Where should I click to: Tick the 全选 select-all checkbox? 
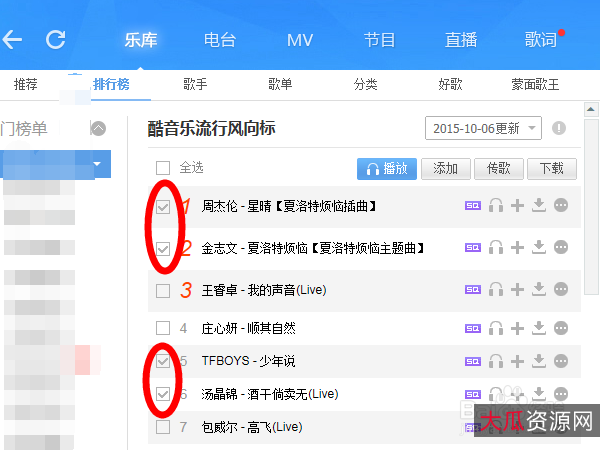point(163,168)
